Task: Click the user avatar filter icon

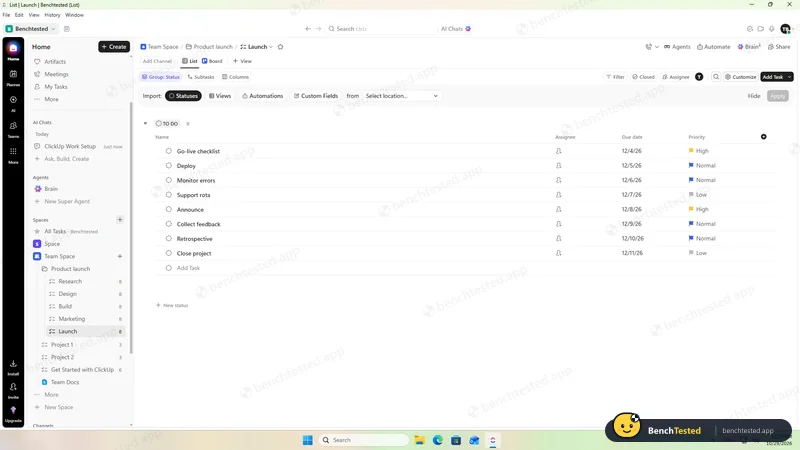Action: click(x=699, y=77)
